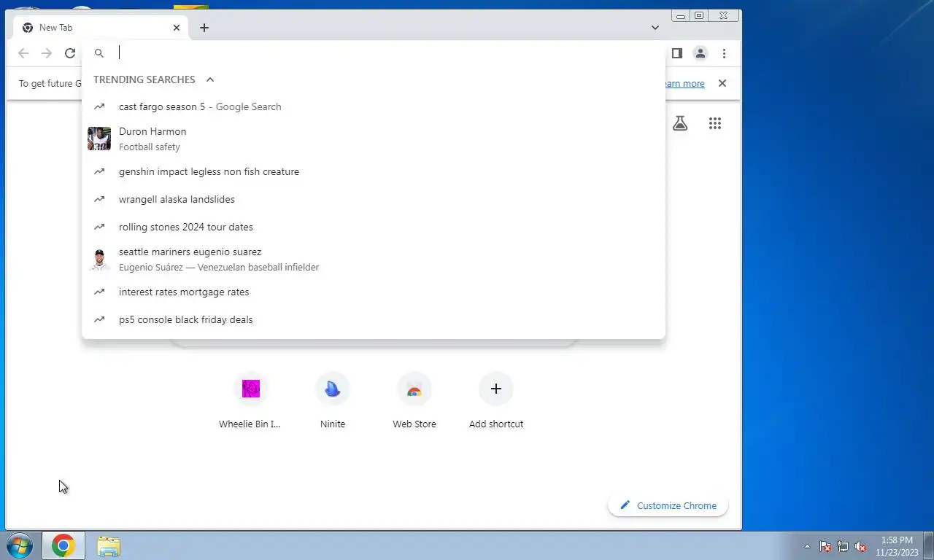Viewport: 934px width, 560px height.
Task: Go forward with the forward arrow
Action: click(x=47, y=53)
